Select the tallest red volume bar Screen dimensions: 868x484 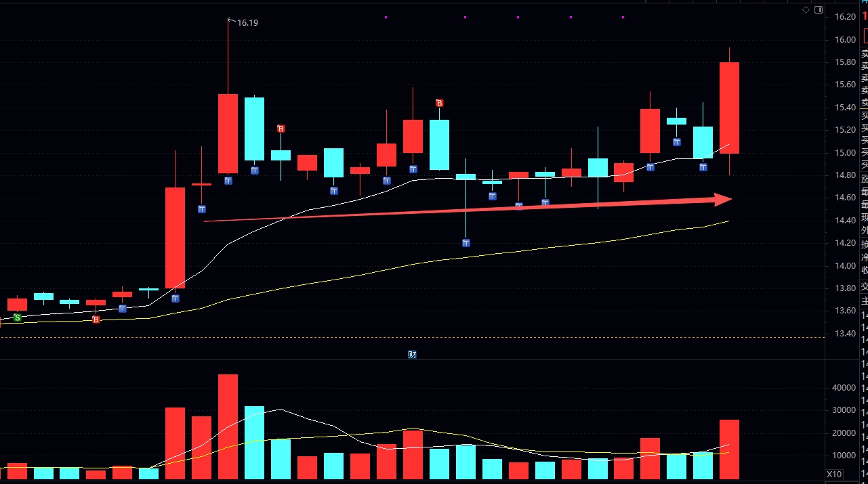228,427
